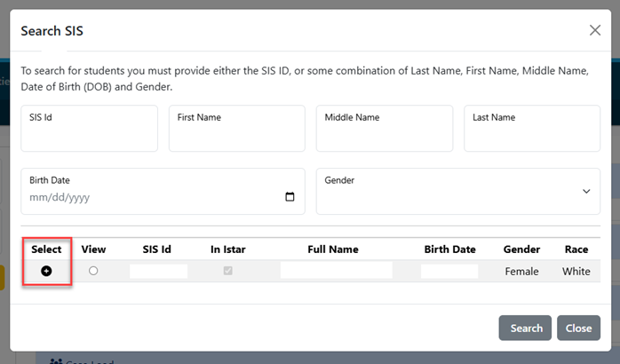Click the Female gender cell in results
The width and height of the screenshot is (620, 364).
point(521,272)
